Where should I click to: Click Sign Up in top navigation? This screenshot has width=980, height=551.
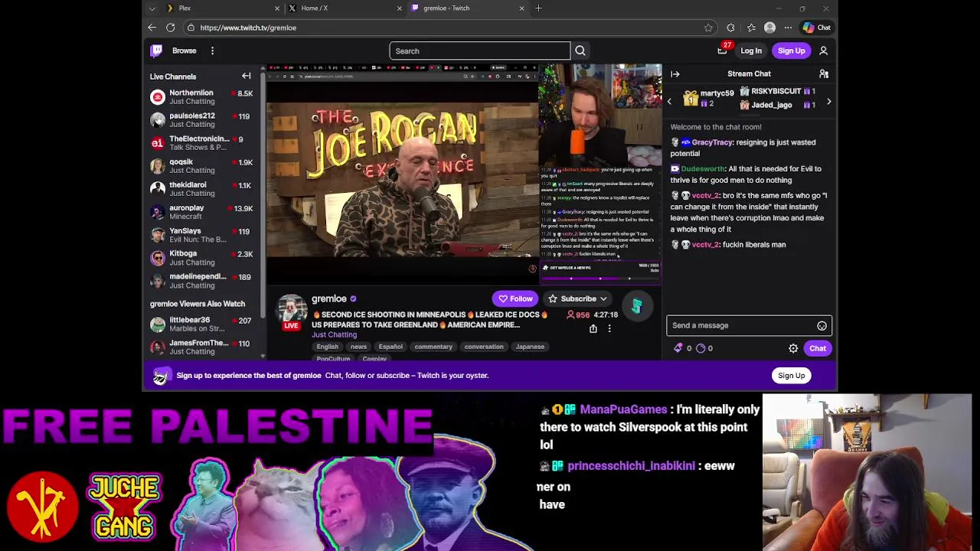coord(791,51)
